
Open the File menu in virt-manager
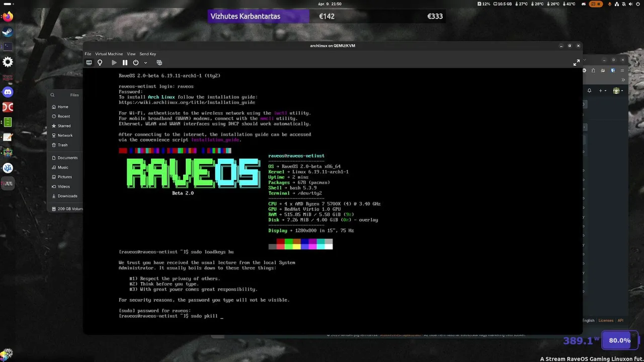point(88,54)
